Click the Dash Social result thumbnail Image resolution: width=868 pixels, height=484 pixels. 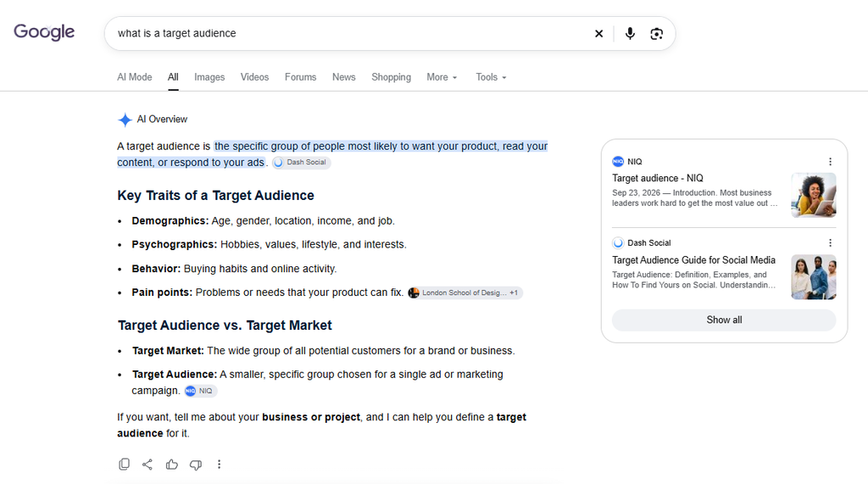click(813, 277)
